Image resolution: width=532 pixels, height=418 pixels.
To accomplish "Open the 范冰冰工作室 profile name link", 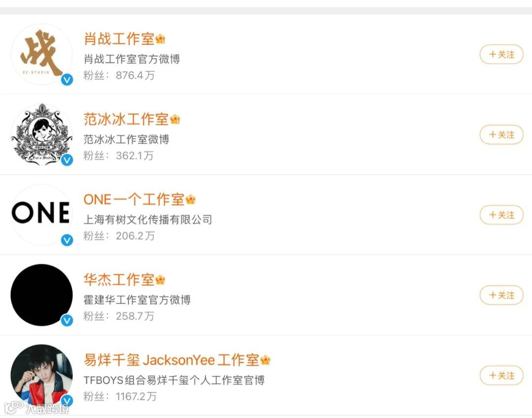I will point(126,119).
